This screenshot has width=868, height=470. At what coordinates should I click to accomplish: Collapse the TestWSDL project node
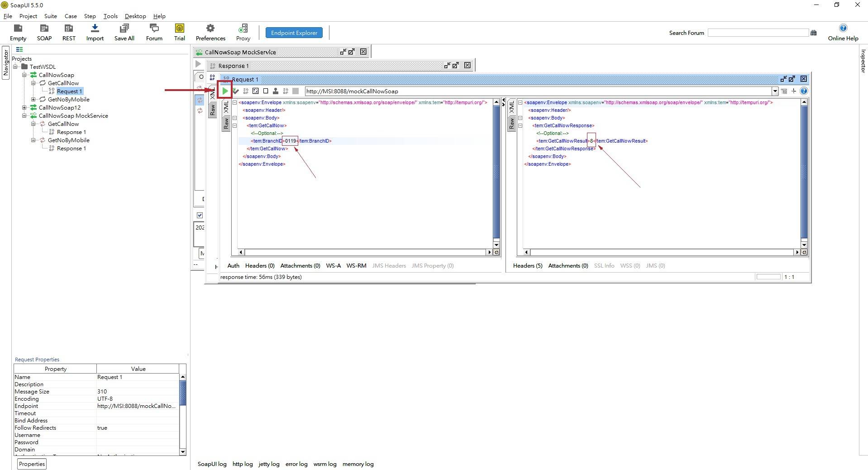(15, 67)
